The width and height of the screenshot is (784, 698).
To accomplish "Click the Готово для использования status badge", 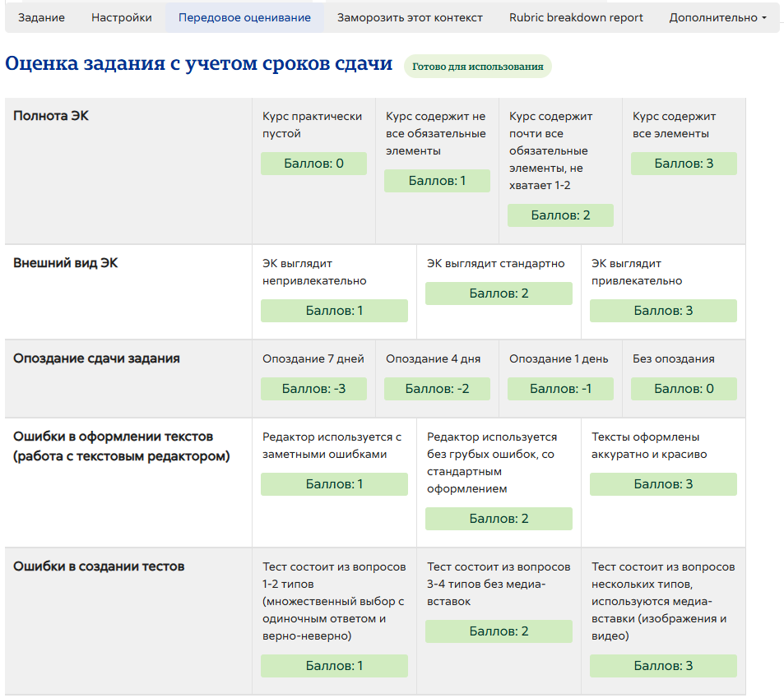I will pyautogui.click(x=477, y=67).
